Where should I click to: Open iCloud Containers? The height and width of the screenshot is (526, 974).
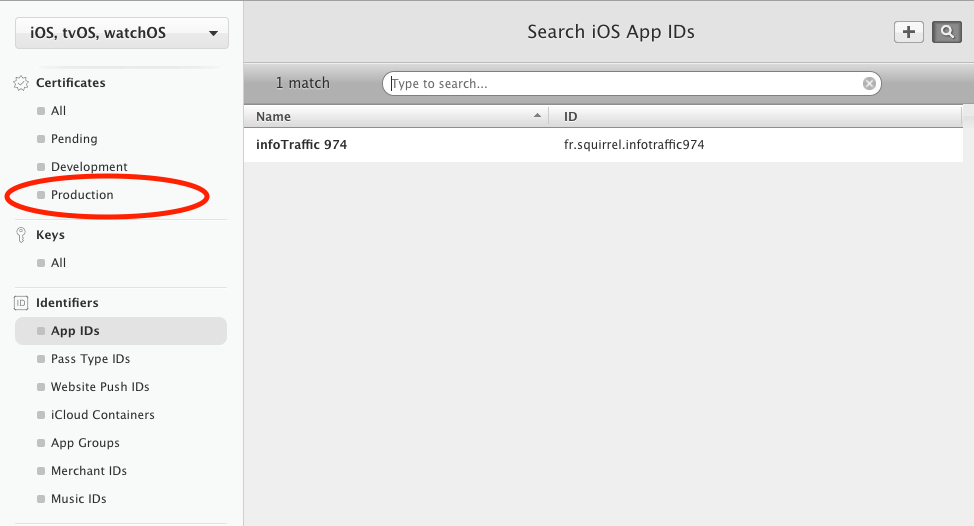tap(102, 415)
